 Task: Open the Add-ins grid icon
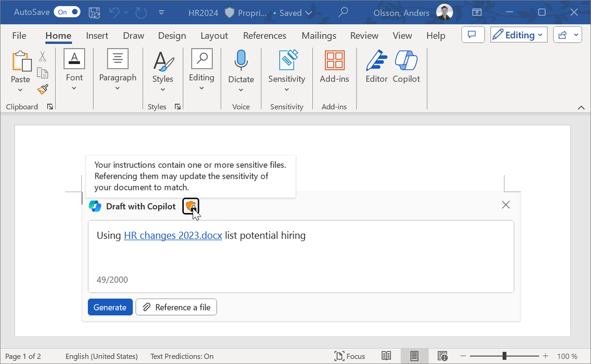(334, 61)
